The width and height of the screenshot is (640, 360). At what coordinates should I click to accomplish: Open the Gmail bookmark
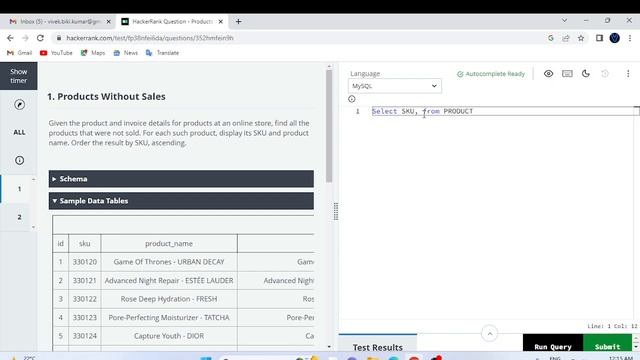click(20, 53)
